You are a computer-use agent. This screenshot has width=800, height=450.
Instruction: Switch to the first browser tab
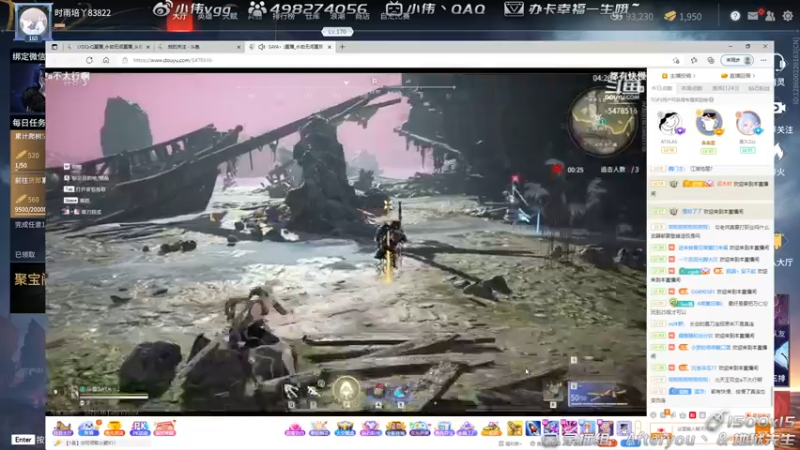pyautogui.click(x=108, y=47)
